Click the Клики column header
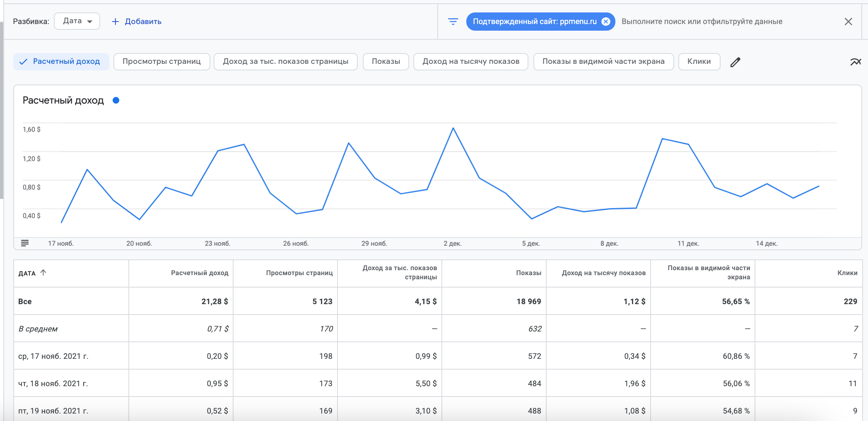Viewport: 868px width, 421px height. pos(847,273)
